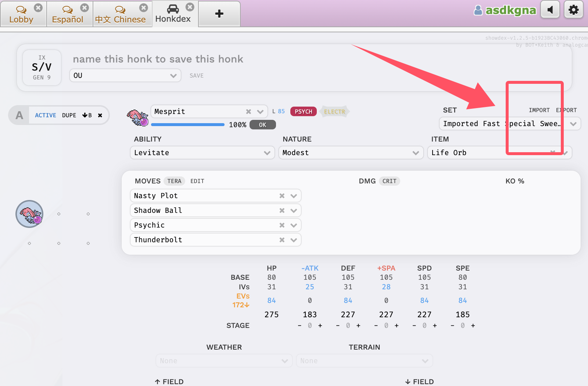
Task: Open the settings gear icon
Action: [573, 10]
